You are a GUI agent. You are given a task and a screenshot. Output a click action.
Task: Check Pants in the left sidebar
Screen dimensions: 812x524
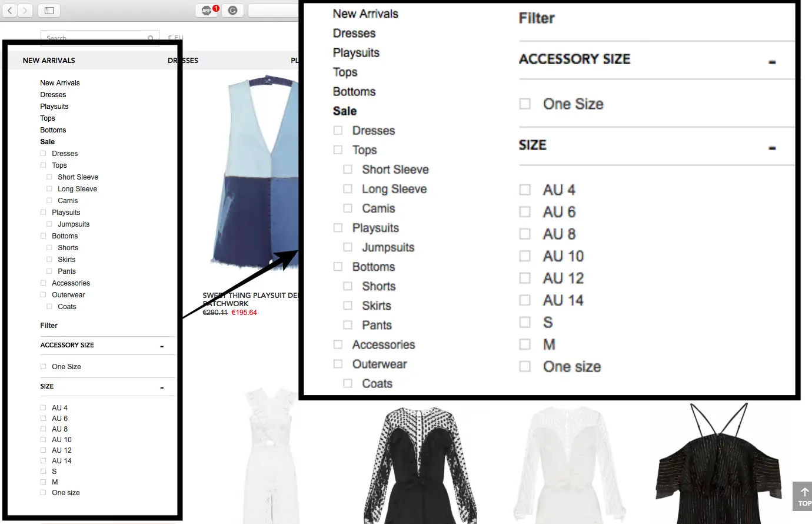pyautogui.click(x=49, y=271)
